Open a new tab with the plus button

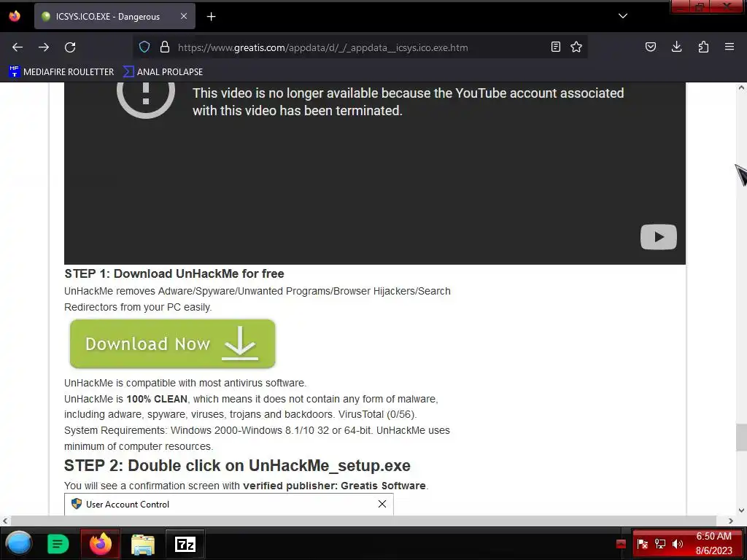(x=211, y=17)
